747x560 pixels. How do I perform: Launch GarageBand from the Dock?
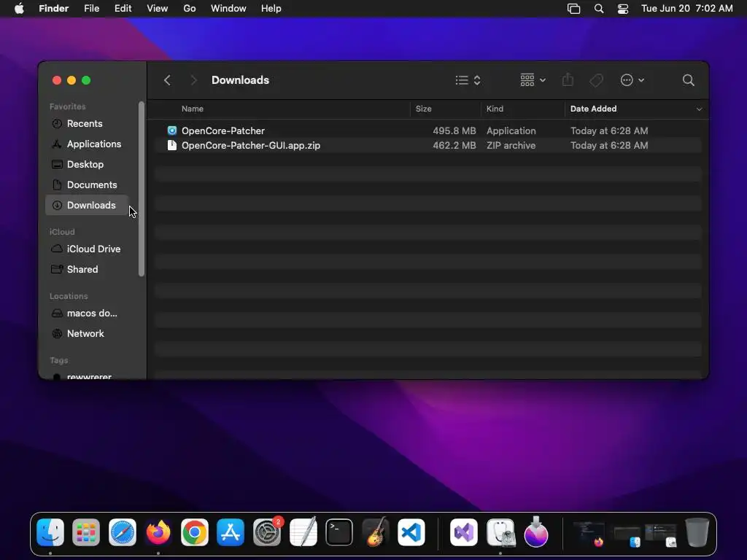pos(376,532)
